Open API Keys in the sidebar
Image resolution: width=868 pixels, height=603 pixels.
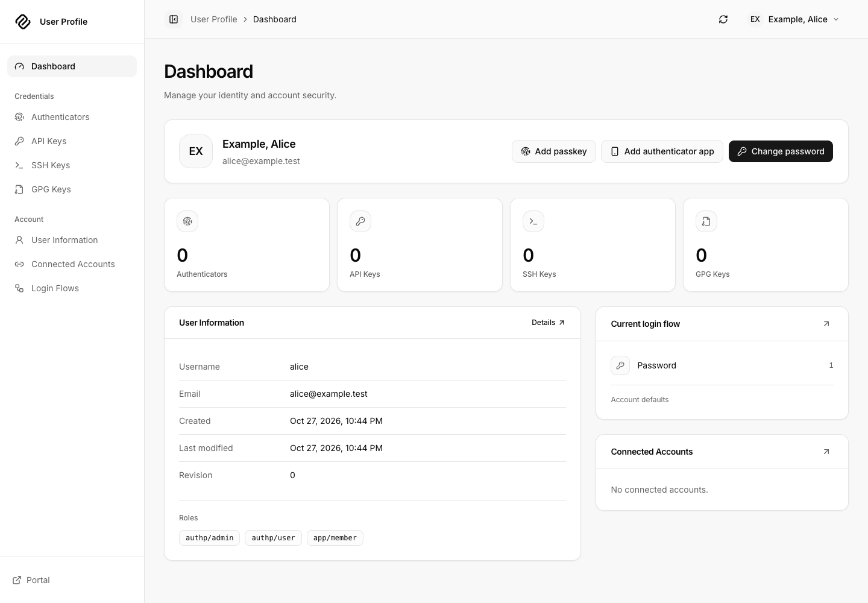pyautogui.click(x=72, y=141)
